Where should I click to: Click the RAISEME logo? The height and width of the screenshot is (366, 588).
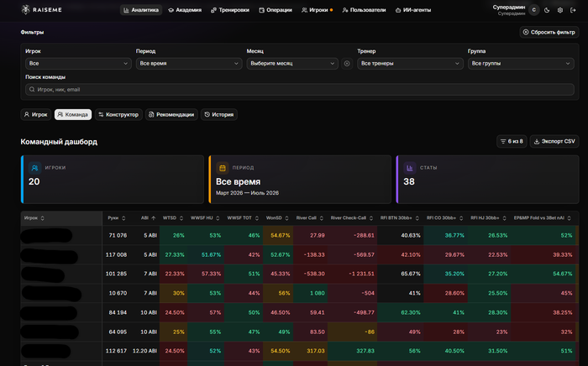[41, 10]
